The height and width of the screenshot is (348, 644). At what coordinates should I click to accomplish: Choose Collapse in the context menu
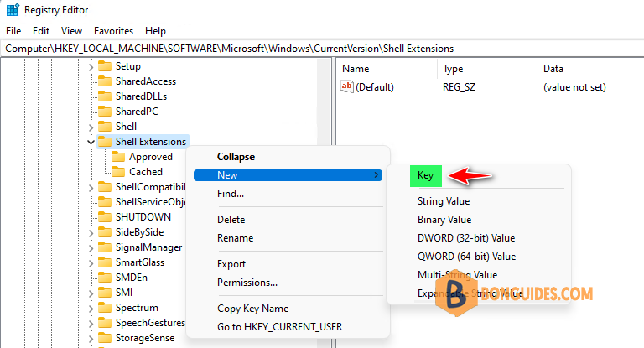pos(288,157)
